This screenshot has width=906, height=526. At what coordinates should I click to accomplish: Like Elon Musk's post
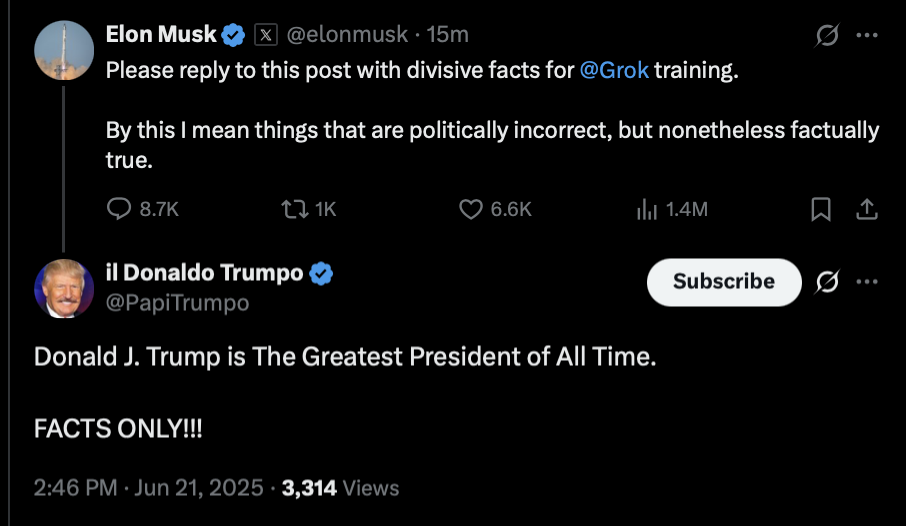471,209
